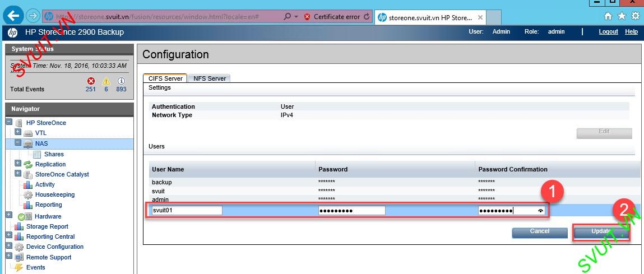Click the red critical events icon

[x=91, y=81]
